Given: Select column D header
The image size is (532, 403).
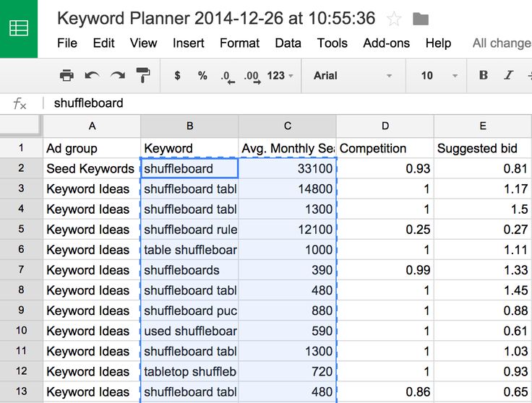Looking at the screenshot, I should coord(385,126).
